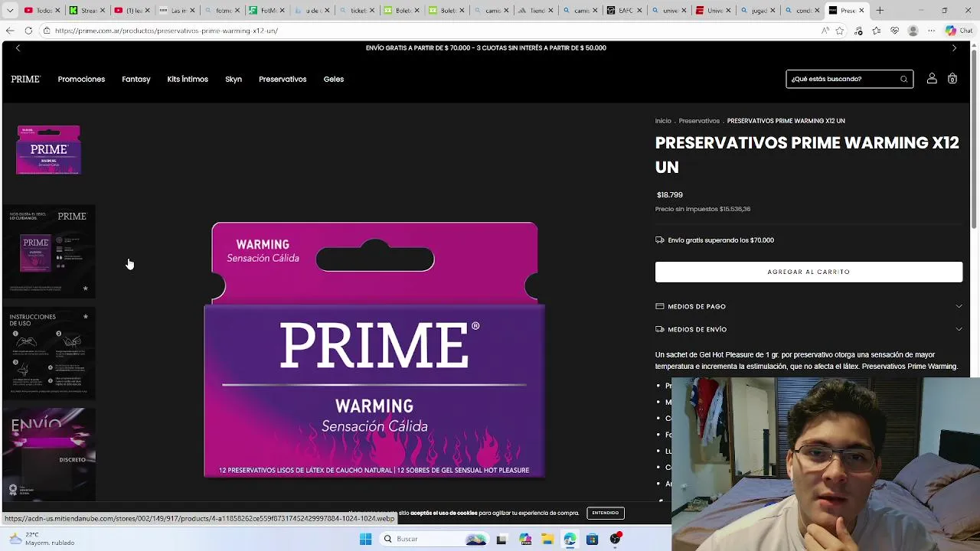Open the shopping cart bag icon
The width and height of the screenshot is (980, 551).
(952, 79)
